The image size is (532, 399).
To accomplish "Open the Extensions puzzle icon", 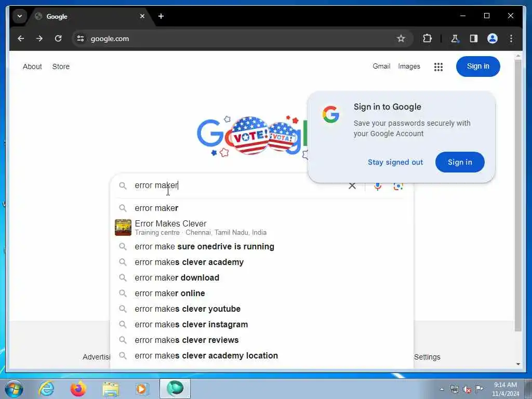I will [x=427, y=38].
